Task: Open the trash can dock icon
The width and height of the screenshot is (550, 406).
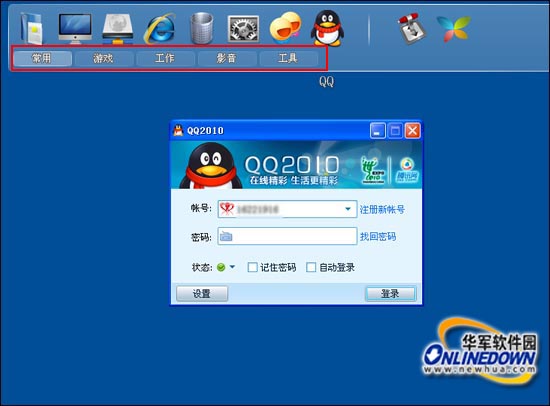Action: [x=202, y=28]
